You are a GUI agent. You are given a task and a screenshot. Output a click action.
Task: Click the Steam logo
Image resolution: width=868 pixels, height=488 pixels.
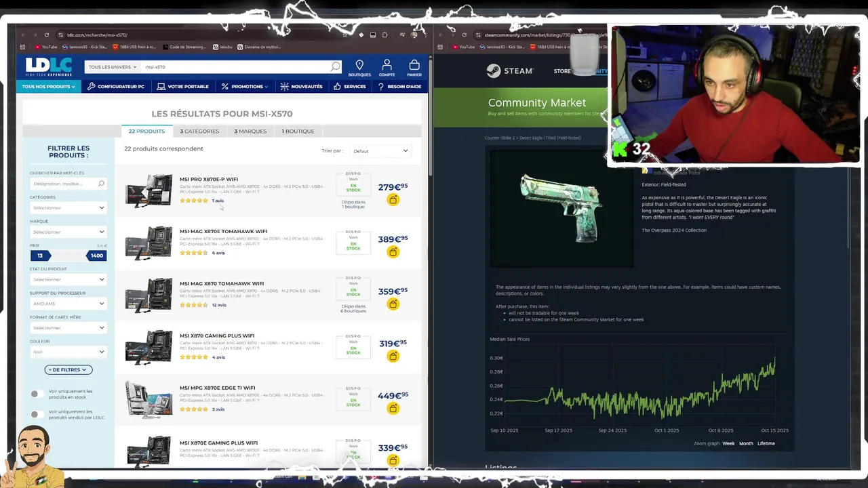tap(510, 70)
